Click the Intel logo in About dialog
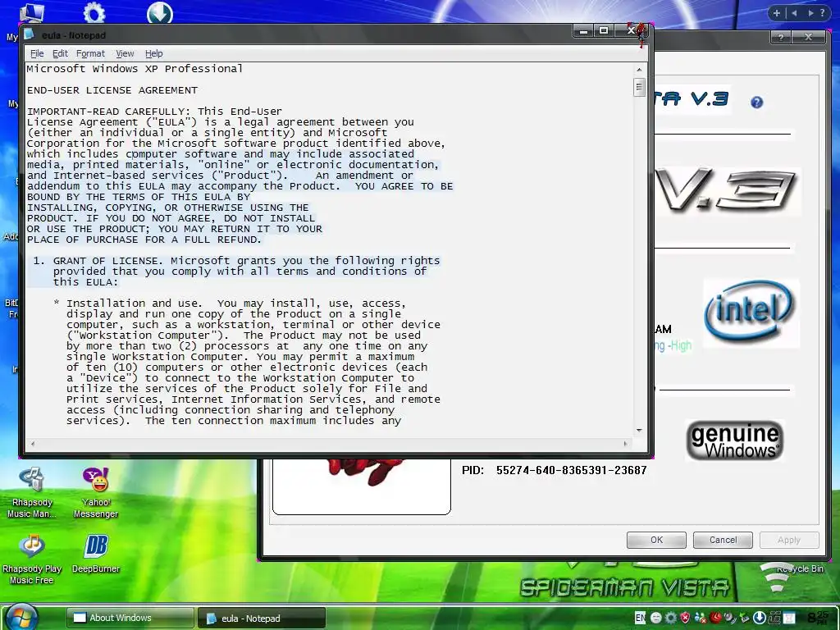Image resolution: width=840 pixels, height=630 pixels. pyautogui.click(x=751, y=313)
